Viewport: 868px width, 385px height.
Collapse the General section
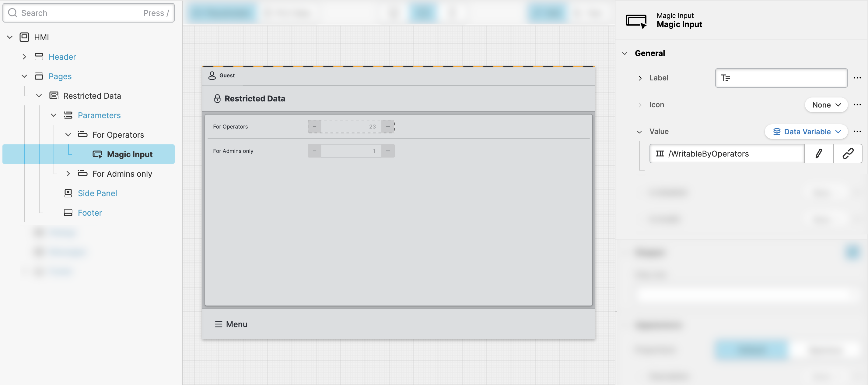tap(625, 53)
